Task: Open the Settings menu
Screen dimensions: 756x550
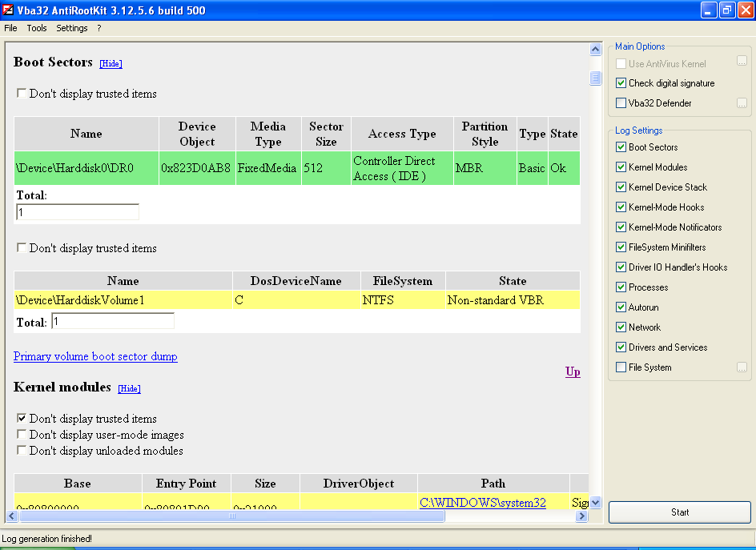Action: pos(72,28)
